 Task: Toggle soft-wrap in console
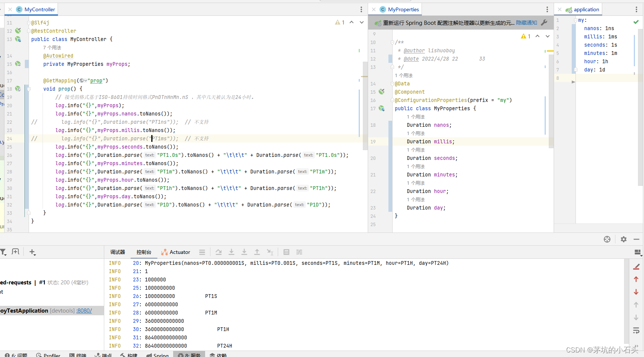click(x=636, y=330)
